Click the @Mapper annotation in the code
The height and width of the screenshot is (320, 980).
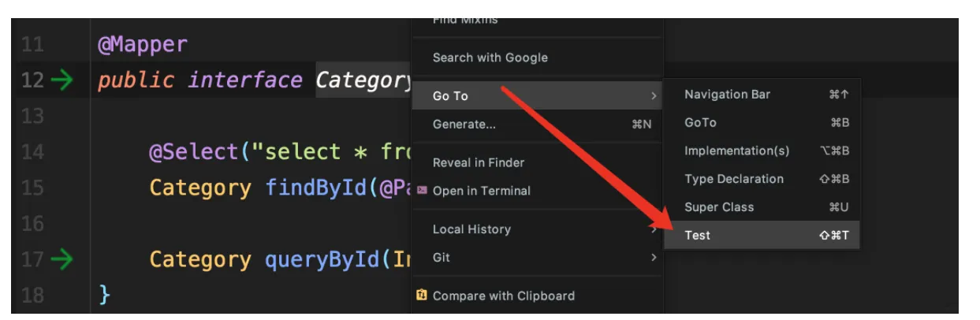click(x=143, y=45)
